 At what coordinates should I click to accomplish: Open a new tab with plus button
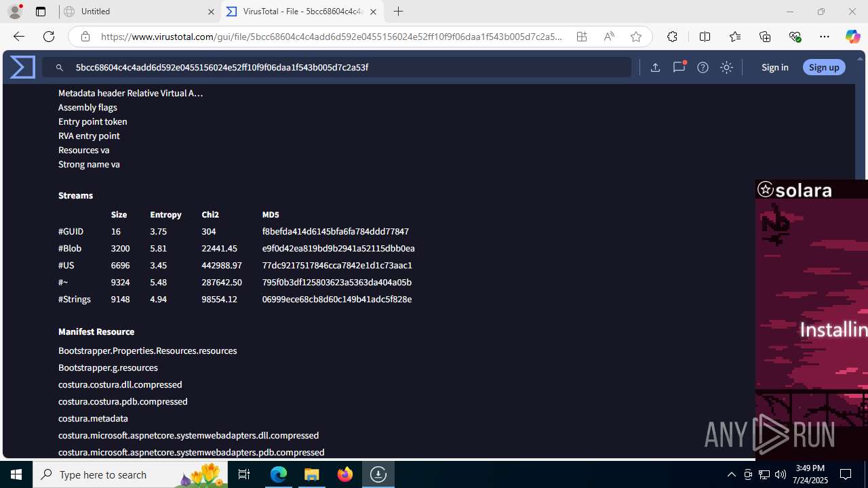click(399, 12)
